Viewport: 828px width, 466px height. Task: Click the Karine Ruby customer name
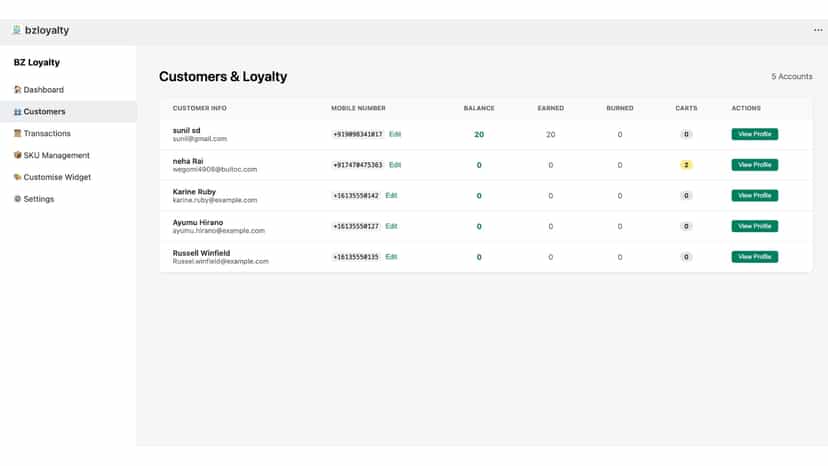[x=194, y=192]
